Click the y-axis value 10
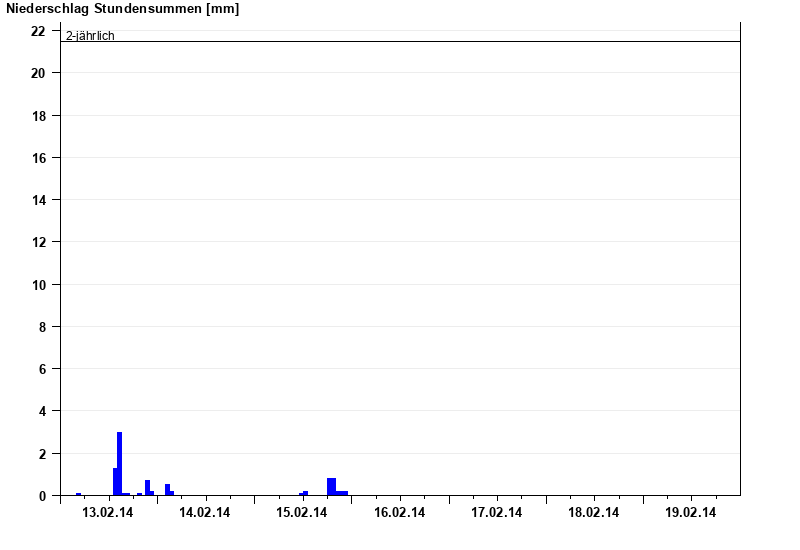The width and height of the screenshot is (800, 550). [x=38, y=284]
